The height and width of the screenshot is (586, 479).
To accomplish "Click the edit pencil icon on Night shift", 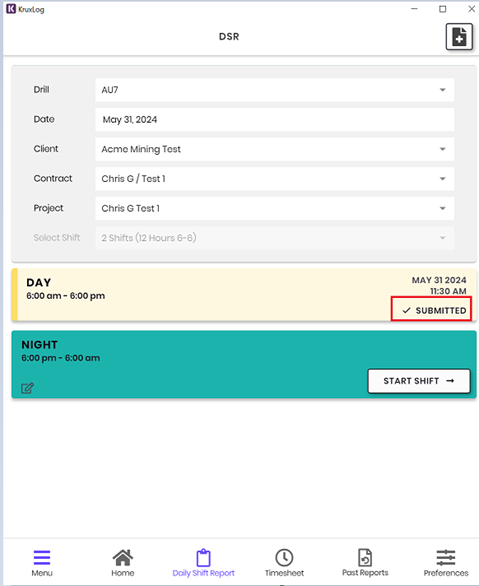I will tap(27, 388).
